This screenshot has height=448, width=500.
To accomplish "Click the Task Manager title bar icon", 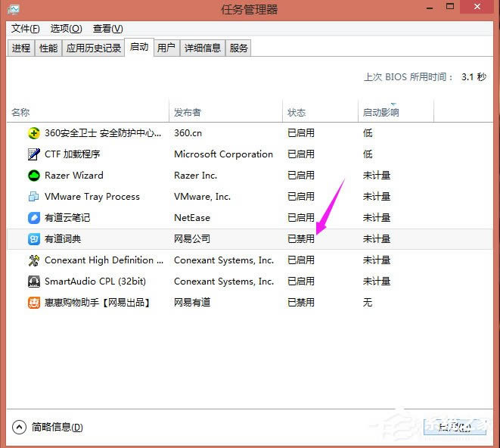I will pos(14,9).
